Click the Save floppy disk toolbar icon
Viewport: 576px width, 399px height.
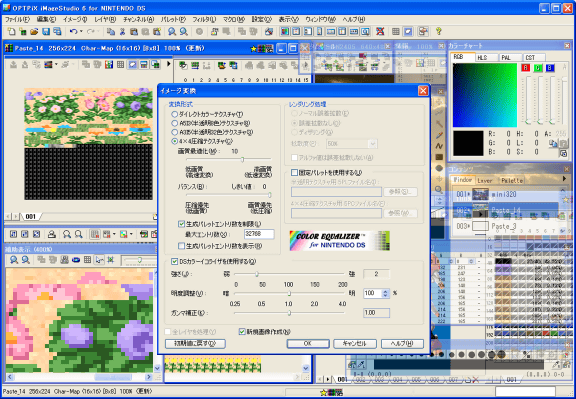46,32
